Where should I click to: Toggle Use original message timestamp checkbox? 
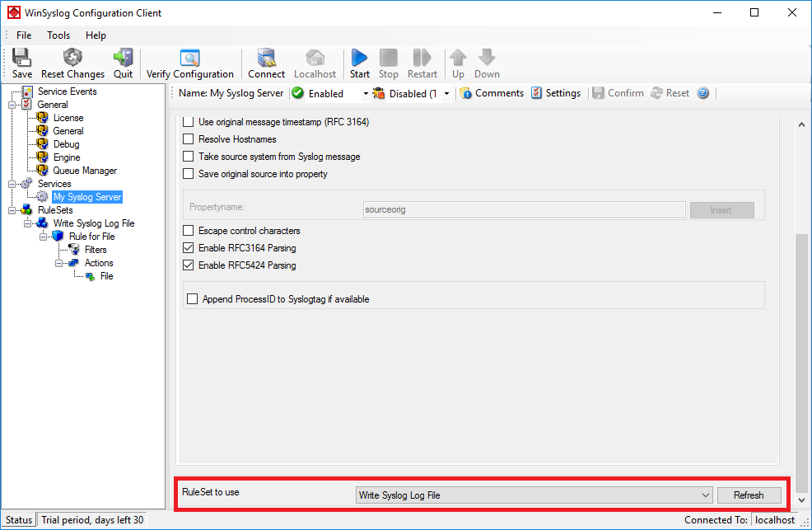tap(189, 122)
